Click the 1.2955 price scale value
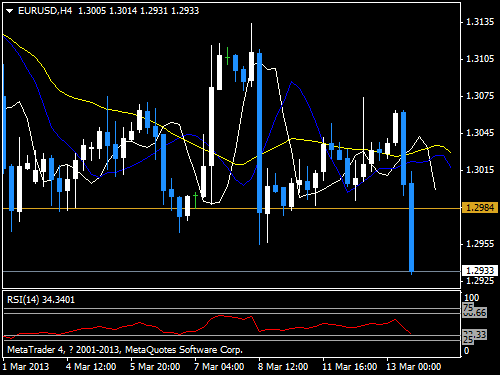This screenshot has width=500, height=375. click(480, 244)
